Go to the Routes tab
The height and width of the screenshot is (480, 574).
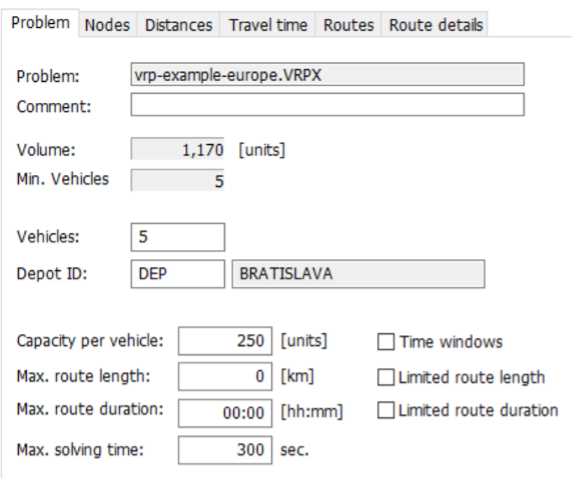pos(348,25)
